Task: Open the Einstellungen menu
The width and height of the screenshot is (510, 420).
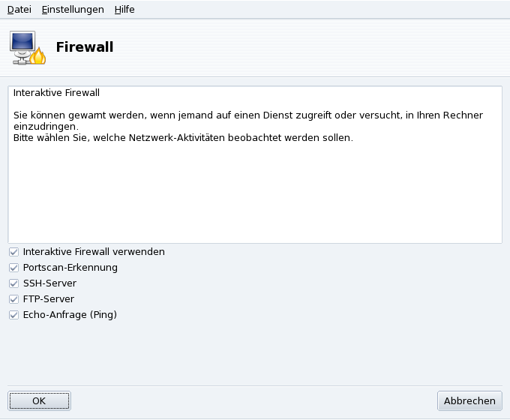Action: (x=73, y=10)
